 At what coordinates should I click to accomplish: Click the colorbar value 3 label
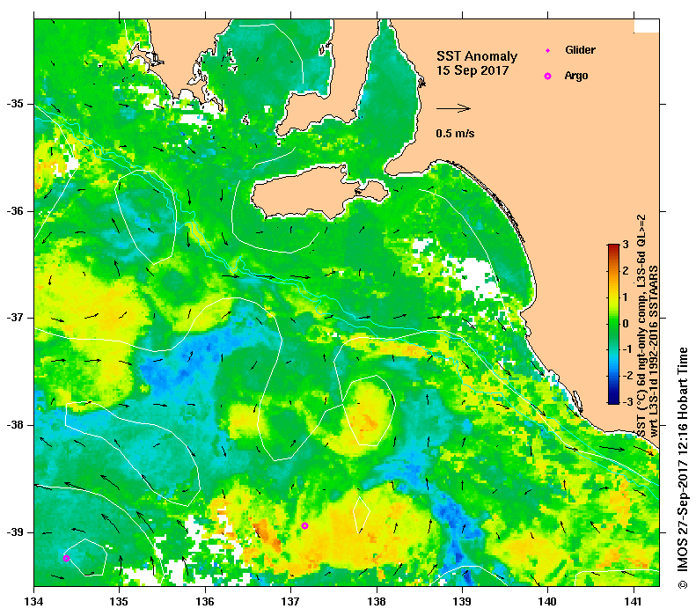tap(626, 245)
